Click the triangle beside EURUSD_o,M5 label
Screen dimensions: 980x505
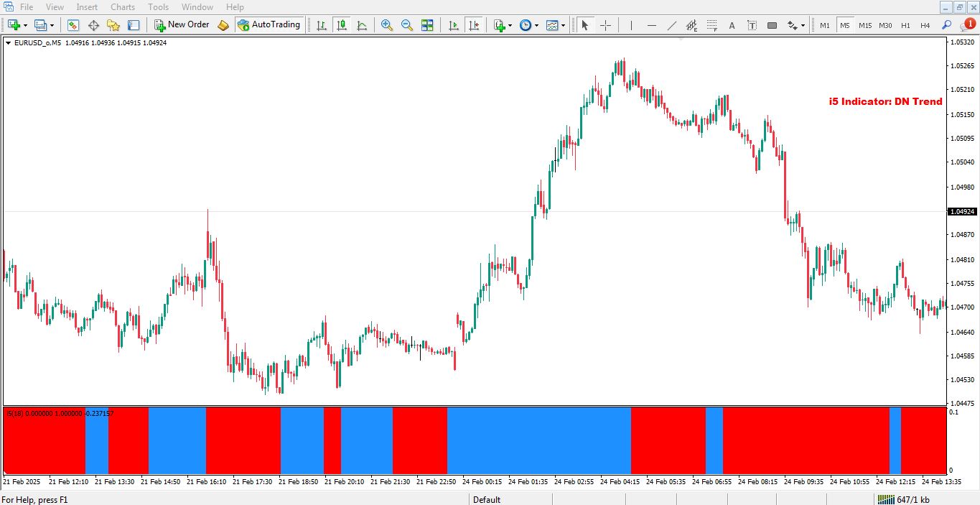(x=8, y=43)
